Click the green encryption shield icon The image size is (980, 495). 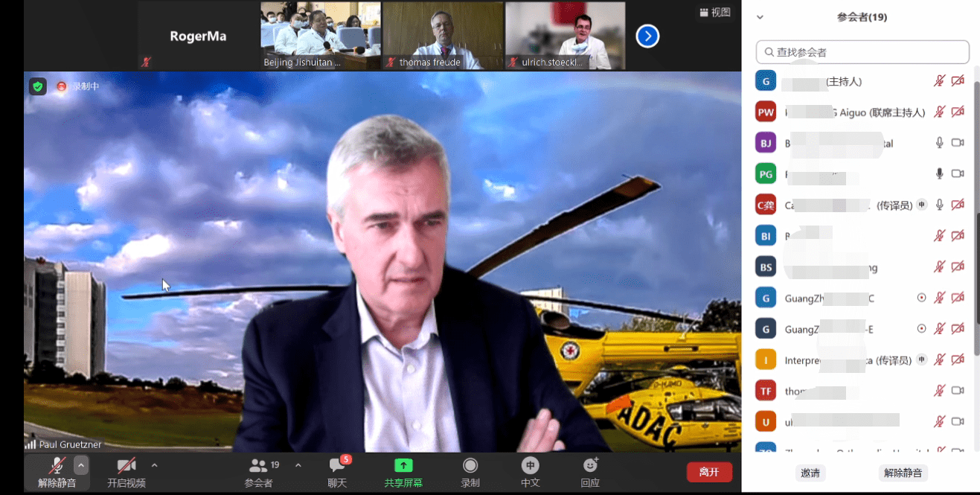38,86
